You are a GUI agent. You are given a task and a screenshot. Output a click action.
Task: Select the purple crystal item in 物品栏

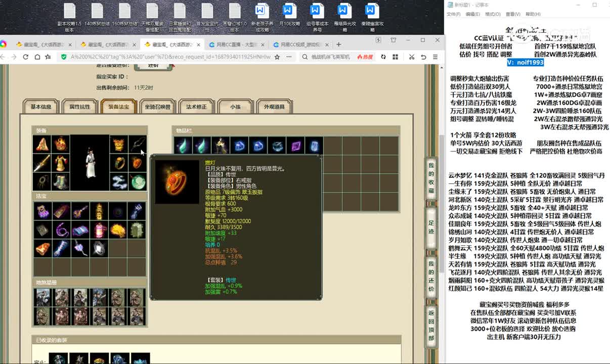pos(295,146)
